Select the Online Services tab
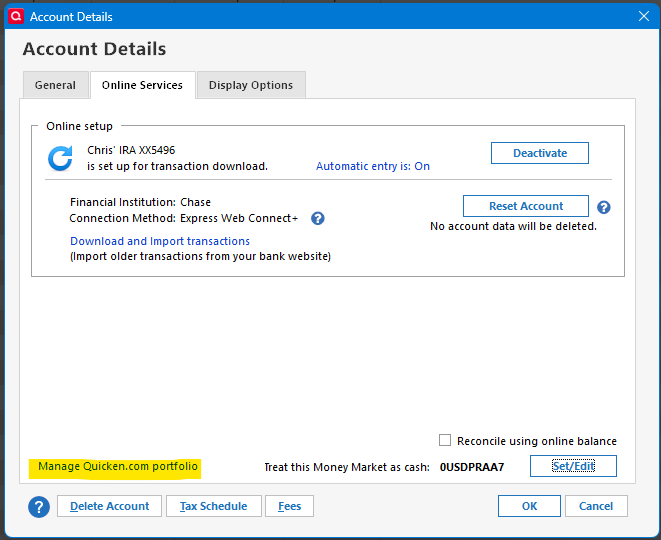The image size is (661, 540). [x=142, y=85]
